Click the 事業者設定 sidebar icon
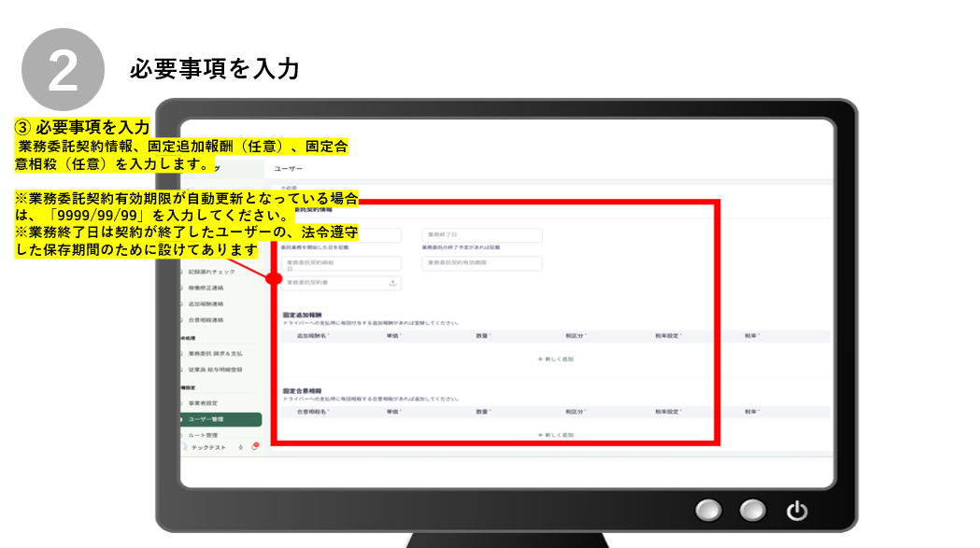The height and width of the screenshot is (548, 980). [x=181, y=402]
